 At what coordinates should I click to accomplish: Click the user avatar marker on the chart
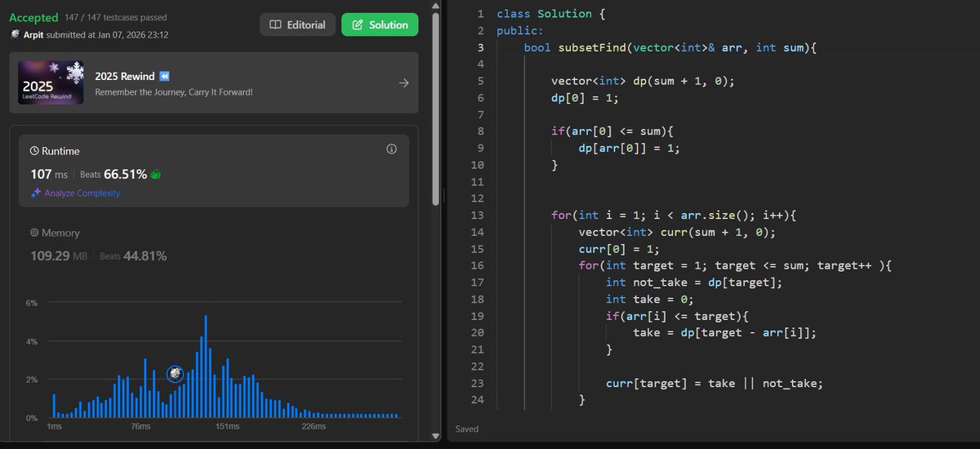[175, 374]
